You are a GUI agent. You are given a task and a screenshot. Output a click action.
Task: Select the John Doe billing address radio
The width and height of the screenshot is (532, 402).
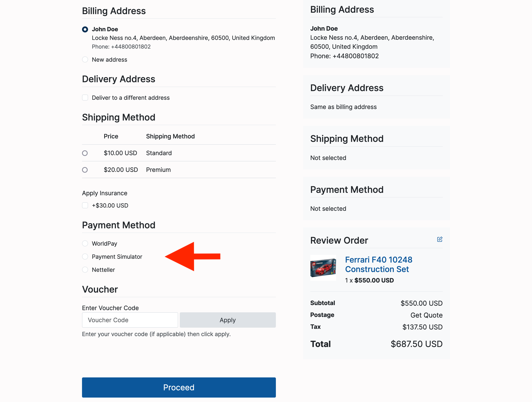coord(85,29)
